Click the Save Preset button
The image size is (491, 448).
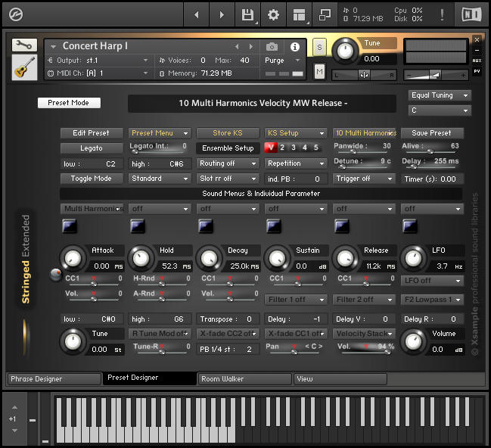tap(432, 133)
